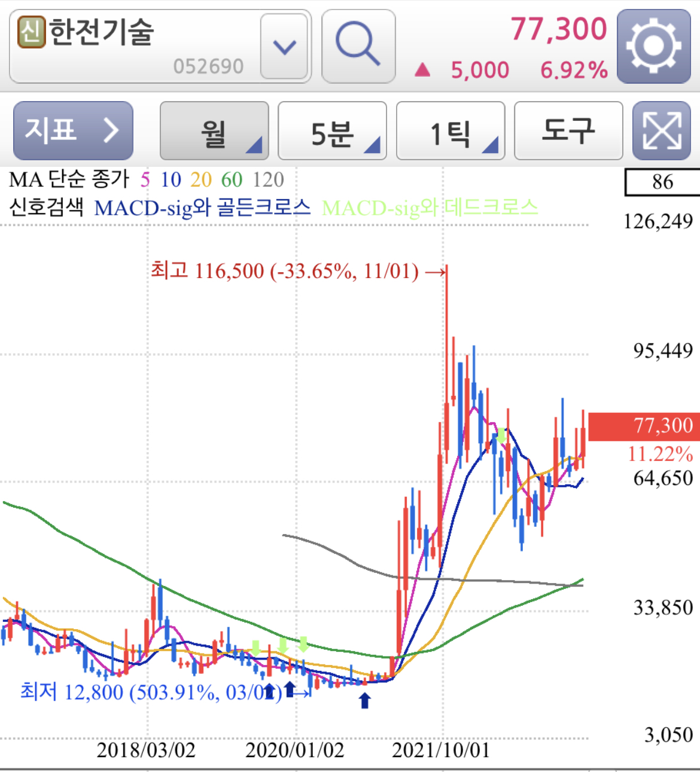Click change rate 6.92%
The width and height of the screenshot is (700, 772).
click(x=574, y=71)
